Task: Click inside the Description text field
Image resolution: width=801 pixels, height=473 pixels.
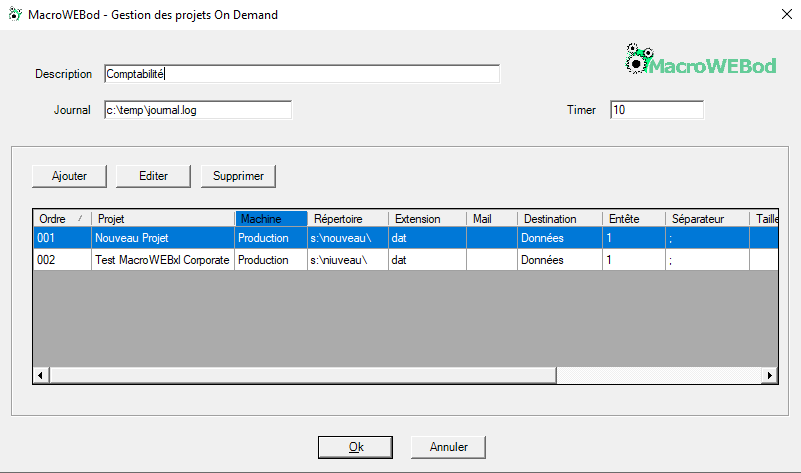Action: click(x=300, y=74)
